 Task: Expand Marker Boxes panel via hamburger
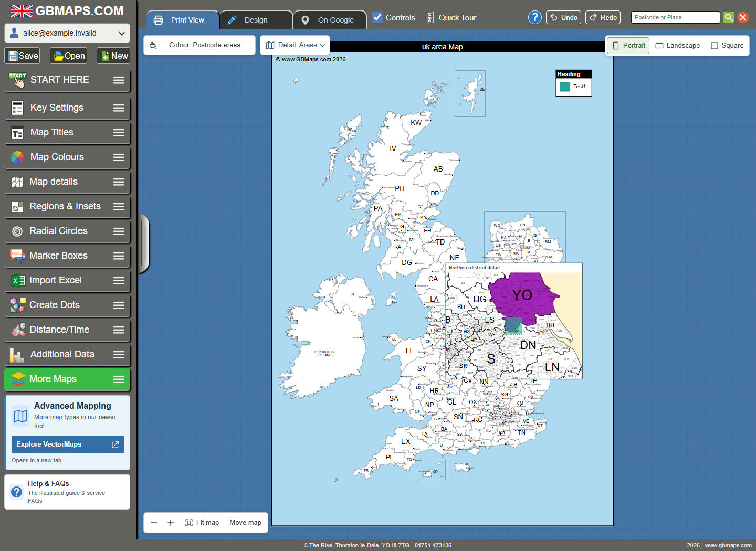(119, 256)
